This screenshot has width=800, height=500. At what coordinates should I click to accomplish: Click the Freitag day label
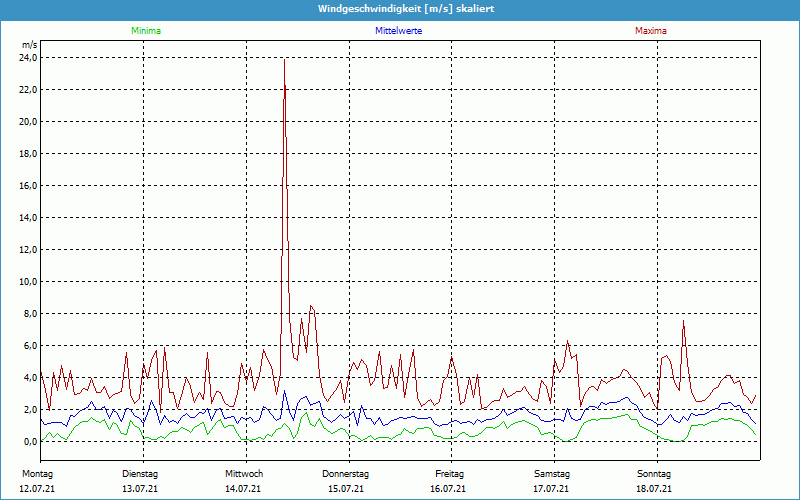[449, 474]
